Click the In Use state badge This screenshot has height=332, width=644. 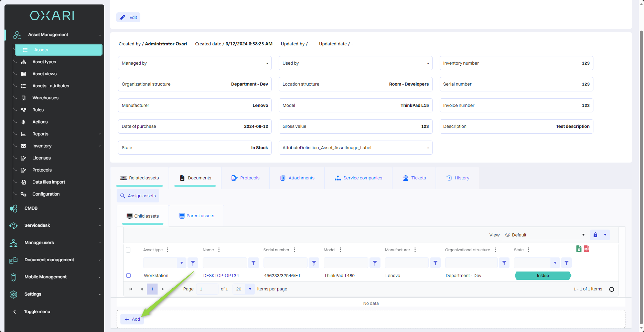point(543,276)
